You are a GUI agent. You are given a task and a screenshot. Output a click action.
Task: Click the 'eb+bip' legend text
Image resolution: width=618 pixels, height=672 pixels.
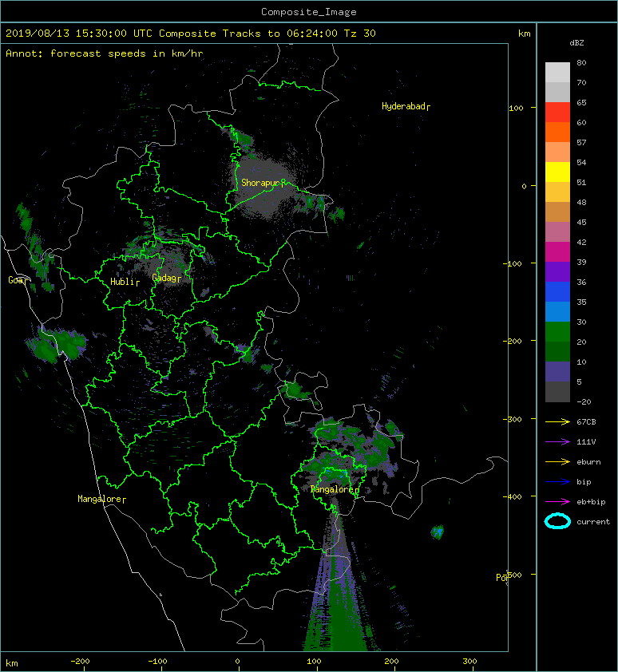tap(591, 502)
